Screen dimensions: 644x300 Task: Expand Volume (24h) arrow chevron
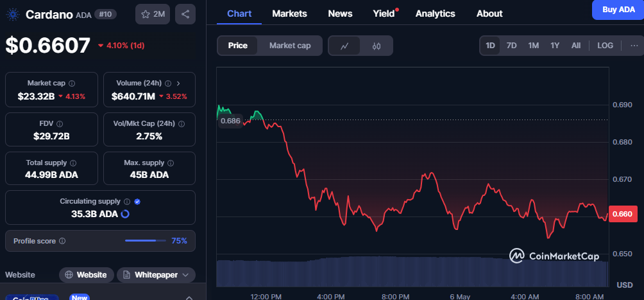tap(178, 84)
